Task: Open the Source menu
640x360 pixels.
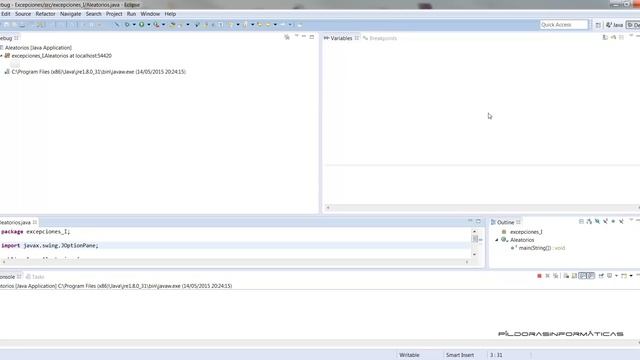Action: (23, 14)
